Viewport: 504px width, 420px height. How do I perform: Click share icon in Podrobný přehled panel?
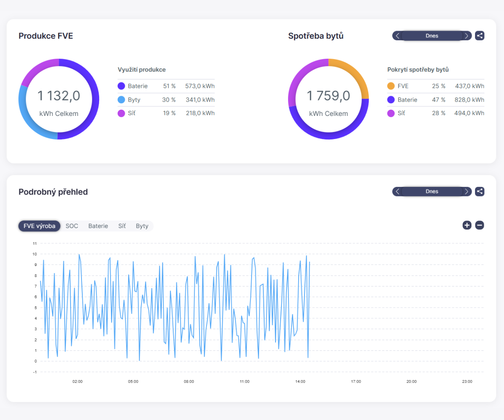click(x=480, y=192)
